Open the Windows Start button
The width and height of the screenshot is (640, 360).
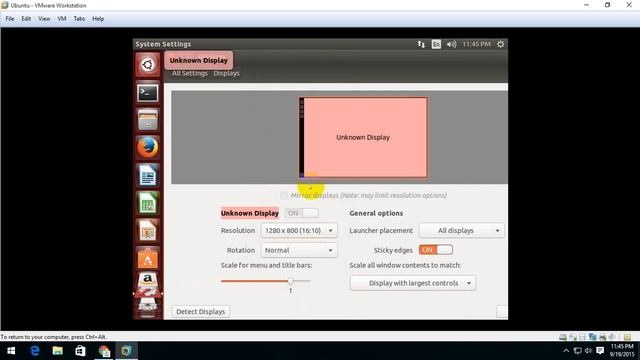tap(11, 351)
